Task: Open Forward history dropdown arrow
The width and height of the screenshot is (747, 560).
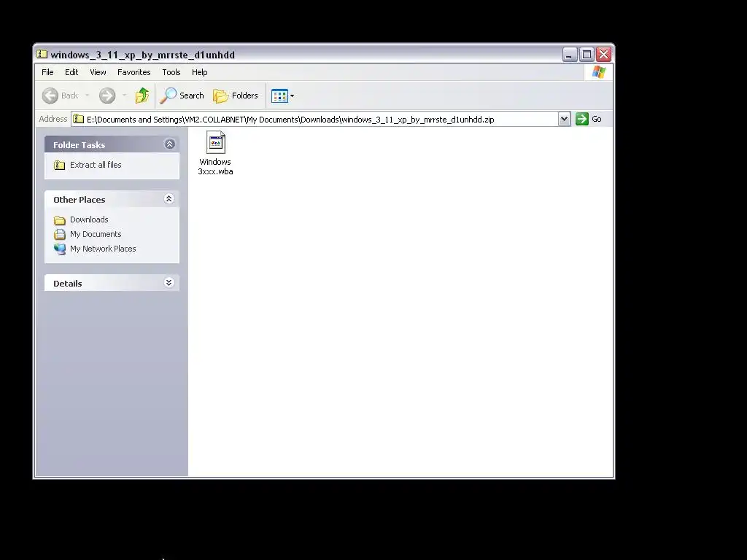Action: (124, 96)
